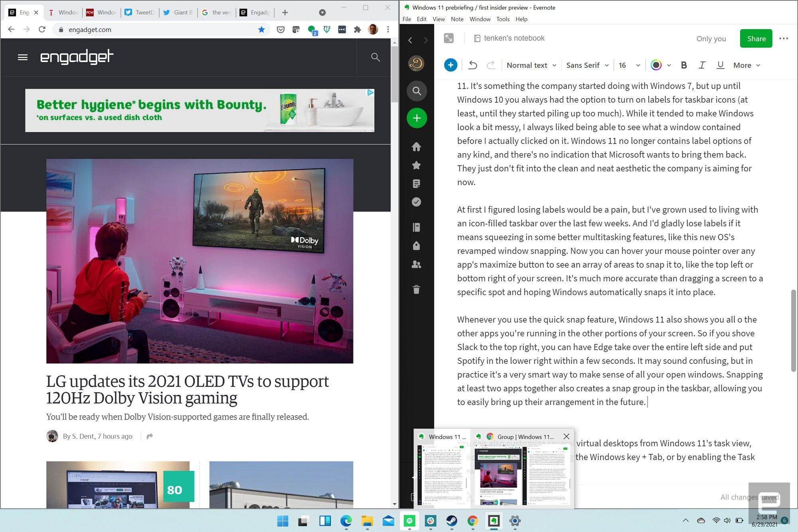The image size is (798, 532).
Task: Expand the note to full screen icon
Action: [x=449, y=38]
